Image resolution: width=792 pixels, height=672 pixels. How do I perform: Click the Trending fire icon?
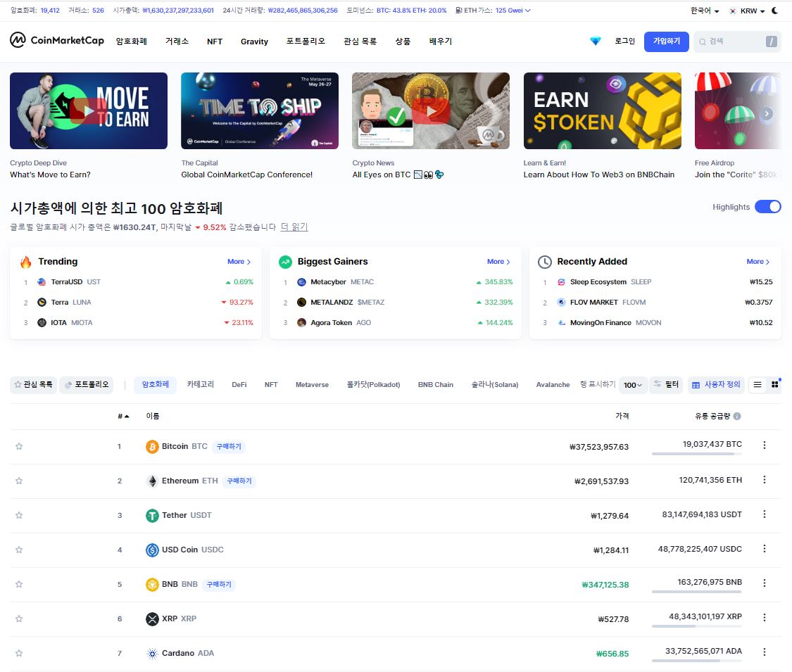26,262
